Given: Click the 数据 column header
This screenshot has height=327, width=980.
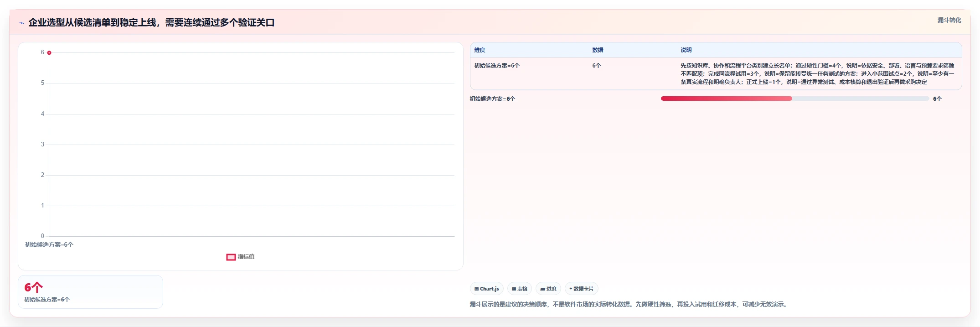Looking at the screenshot, I should pyautogui.click(x=598, y=50).
